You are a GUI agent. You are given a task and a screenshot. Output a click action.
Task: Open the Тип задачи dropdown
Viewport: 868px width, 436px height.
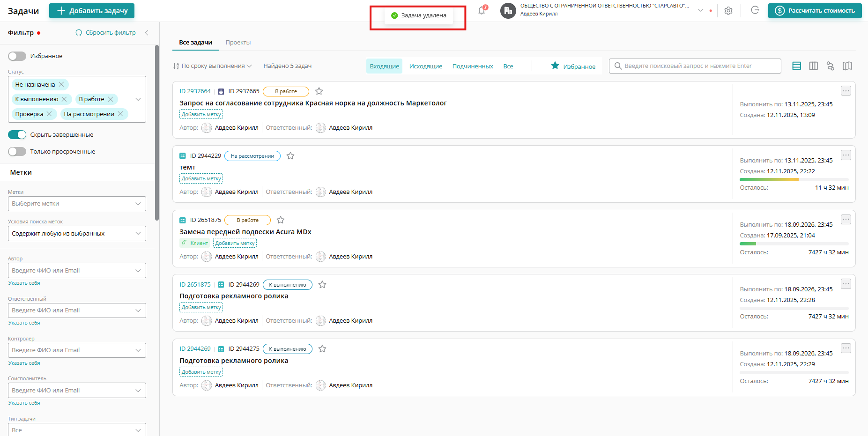coord(77,429)
